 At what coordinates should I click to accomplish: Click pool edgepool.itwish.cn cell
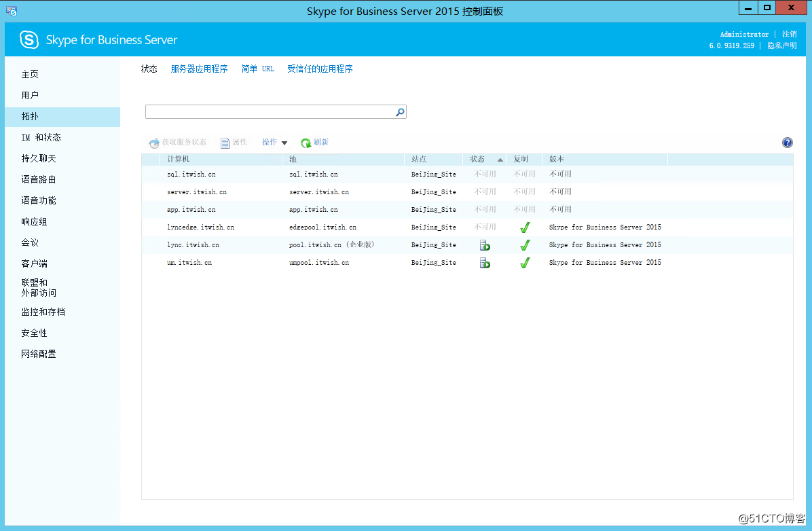pyautogui.click(x=322, y=227)
